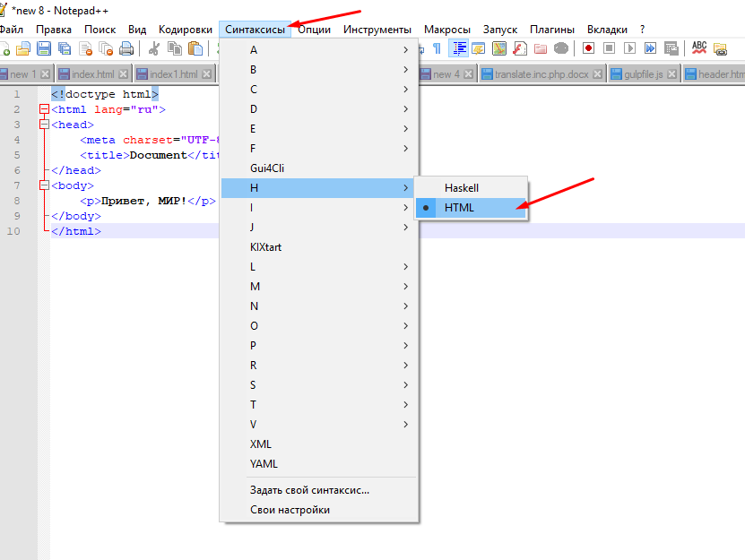Expand the A languages submenu
This screenshot has height=560, width=745.
coord(319,50)
